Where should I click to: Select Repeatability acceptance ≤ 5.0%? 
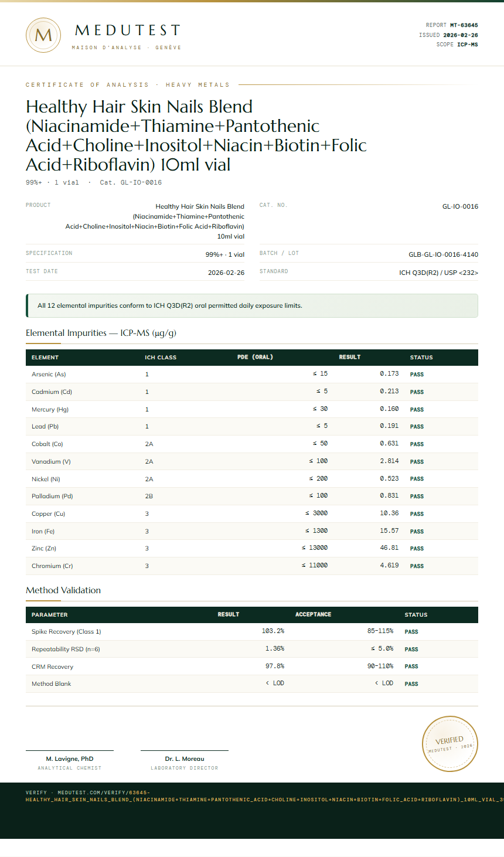tap(382, 648)
